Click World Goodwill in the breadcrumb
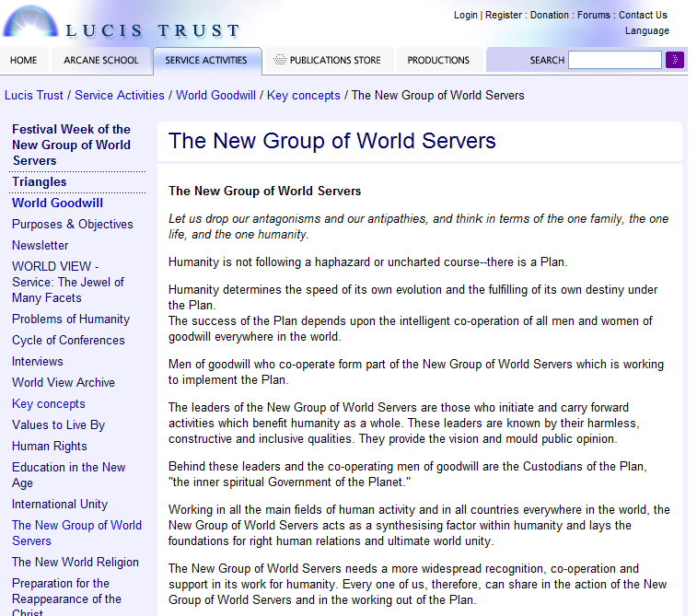 [x=216, y=95]
